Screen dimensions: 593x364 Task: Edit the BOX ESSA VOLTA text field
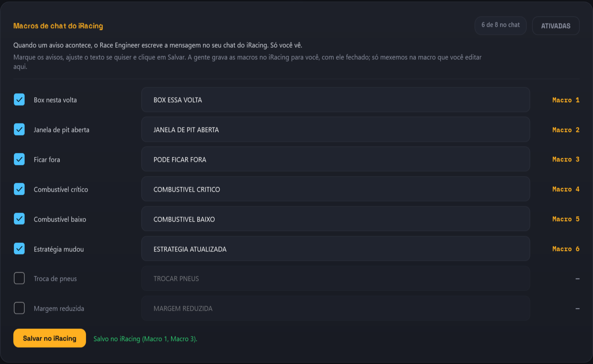(335, 100)
